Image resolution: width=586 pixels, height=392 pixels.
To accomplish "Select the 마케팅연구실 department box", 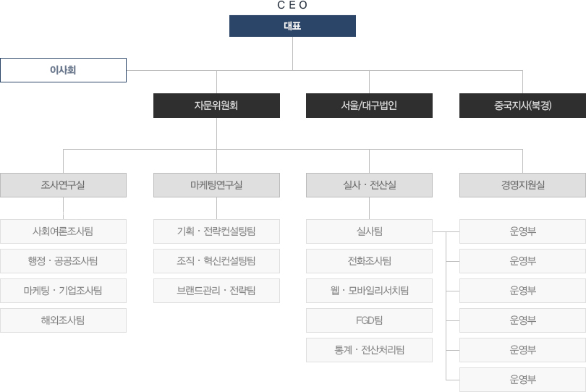I will tap(216, 185).
